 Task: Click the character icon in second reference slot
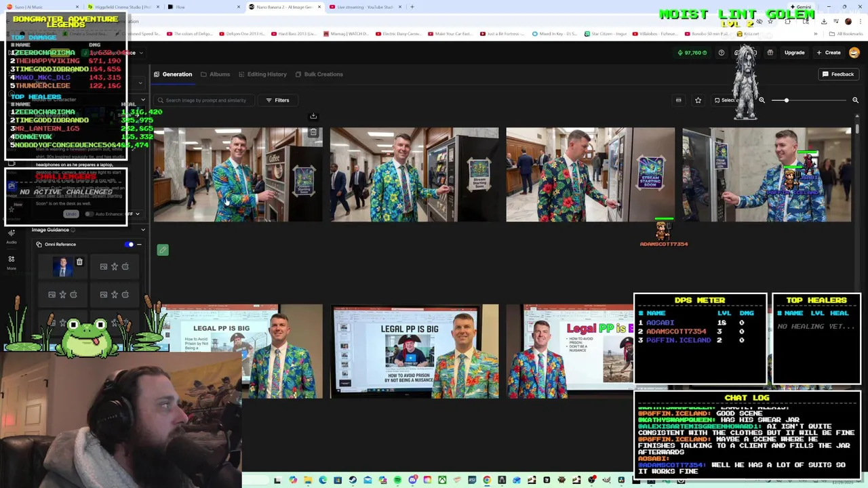[115, 267]
